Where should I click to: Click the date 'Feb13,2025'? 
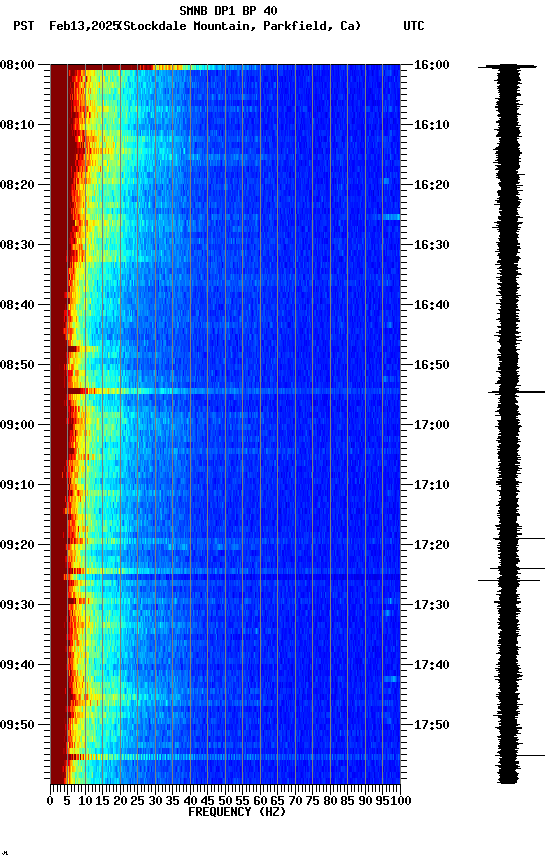coord(84,26)
